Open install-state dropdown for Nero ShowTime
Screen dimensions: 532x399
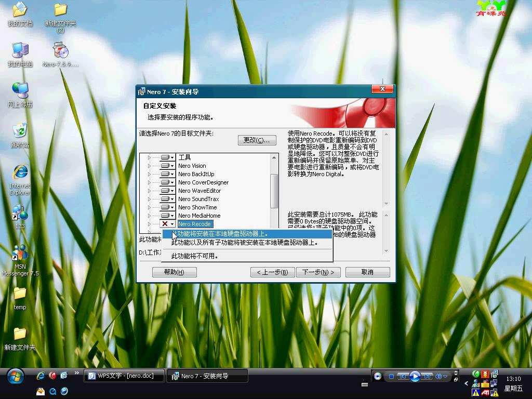(x=168, y=207)
